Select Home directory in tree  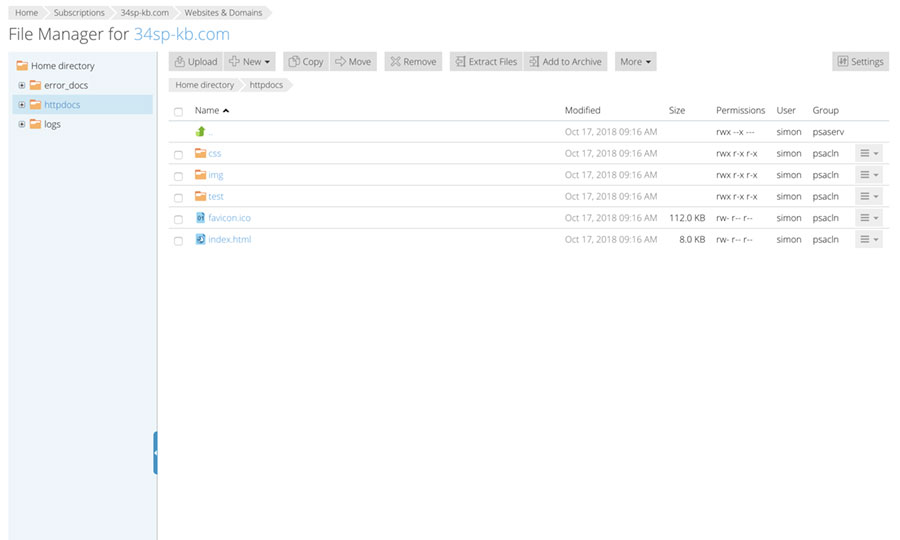(x=63, y=66)
